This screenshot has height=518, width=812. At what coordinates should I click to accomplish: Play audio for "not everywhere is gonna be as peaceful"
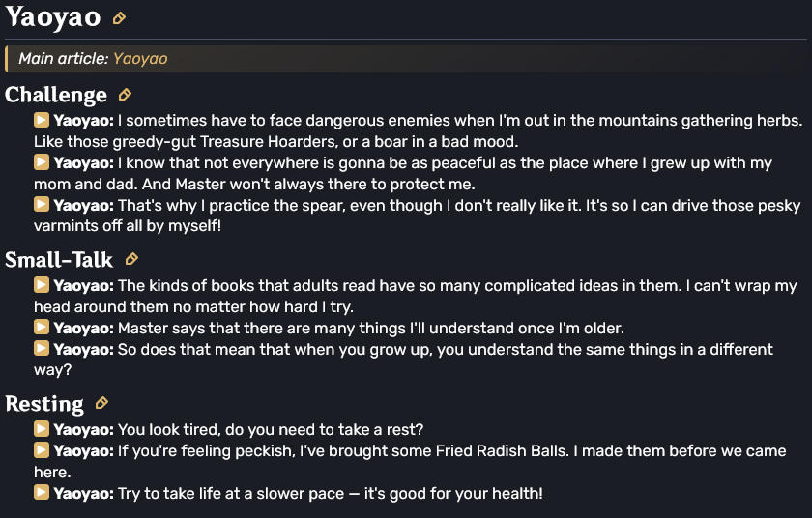point(42,162)
